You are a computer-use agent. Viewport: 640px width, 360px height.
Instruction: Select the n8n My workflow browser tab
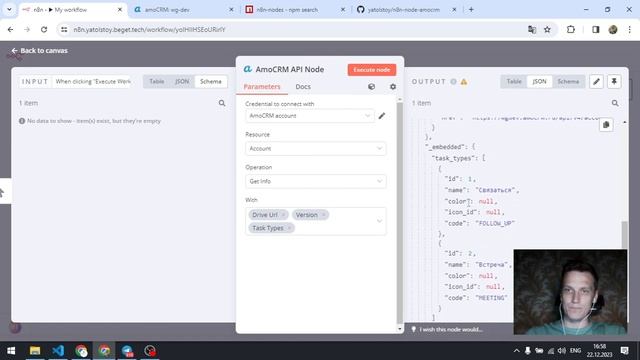pyautogui.click(x=72, y=9)
